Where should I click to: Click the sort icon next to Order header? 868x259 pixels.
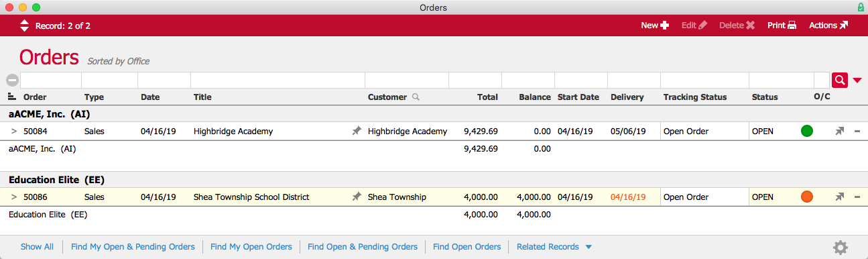point(11,97)
